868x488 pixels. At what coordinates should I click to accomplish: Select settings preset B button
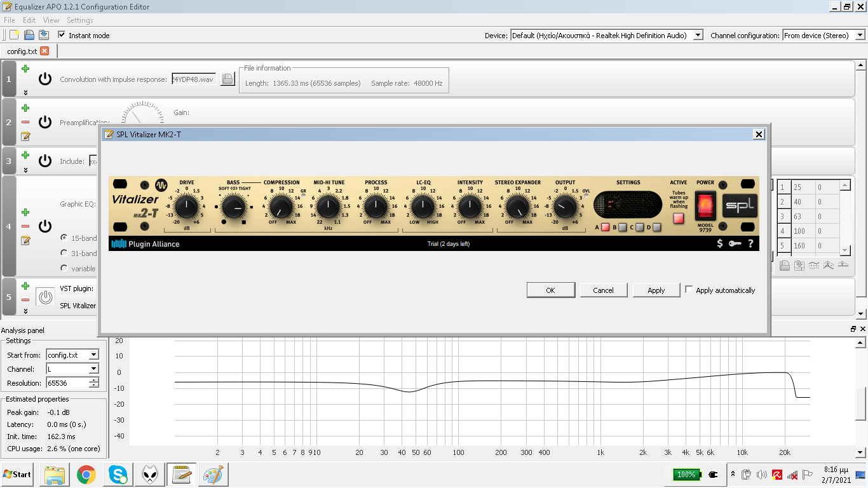622,227
